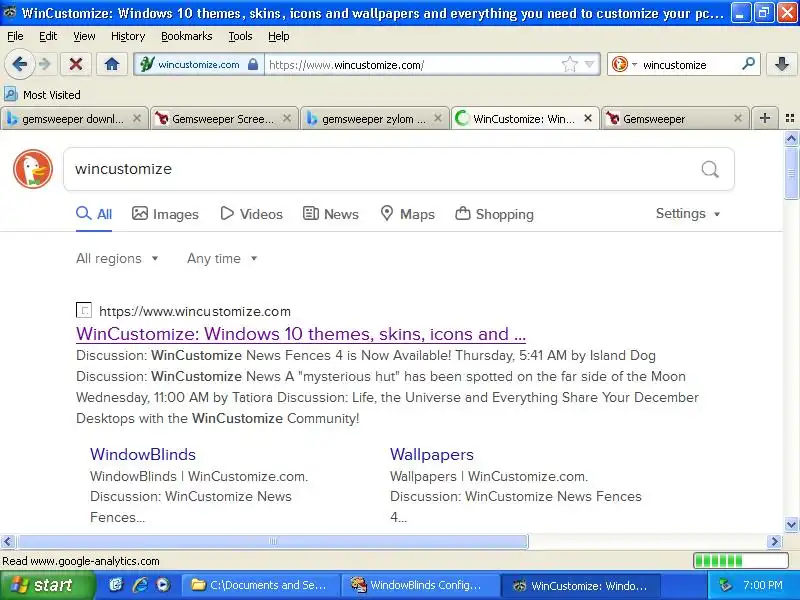Click the vertical scrollbar down arrow
This screenshot has width=800, height=600.
(791, 524)
